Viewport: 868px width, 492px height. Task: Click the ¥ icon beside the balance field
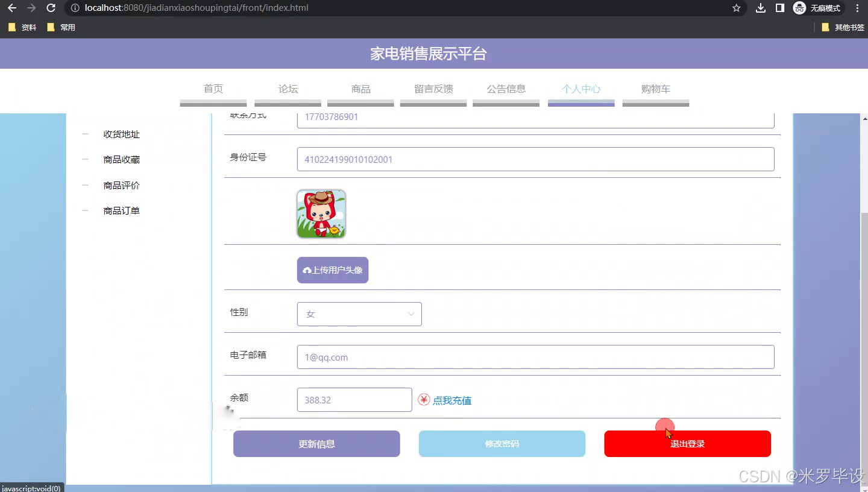pyautogui.click(x=424, y=399)
